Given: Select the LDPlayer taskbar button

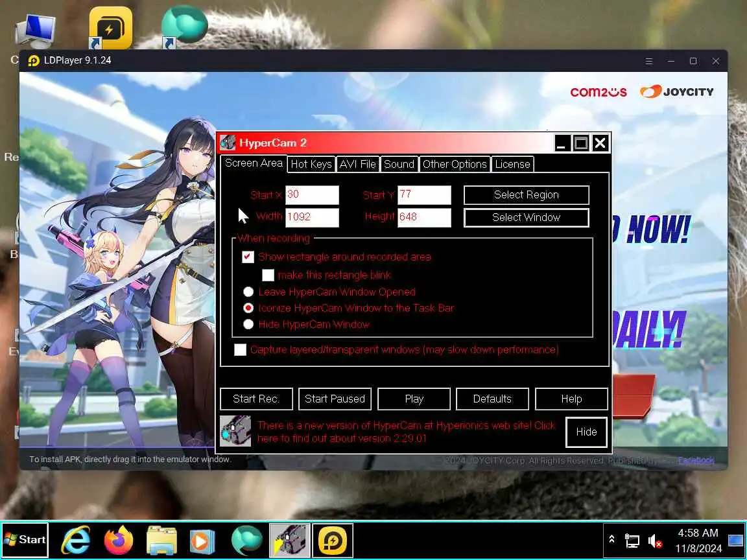Looking at the screenshot, I should pyautogui.click(x=333, y=540).
